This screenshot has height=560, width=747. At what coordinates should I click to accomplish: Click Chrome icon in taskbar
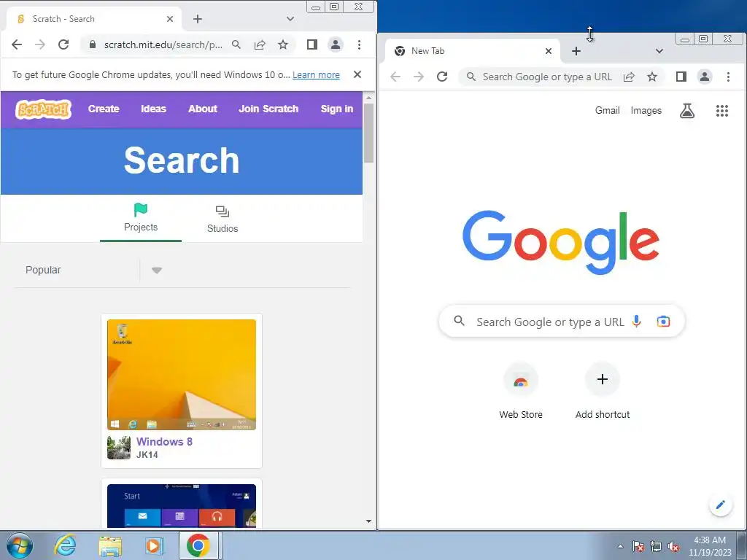198,545
